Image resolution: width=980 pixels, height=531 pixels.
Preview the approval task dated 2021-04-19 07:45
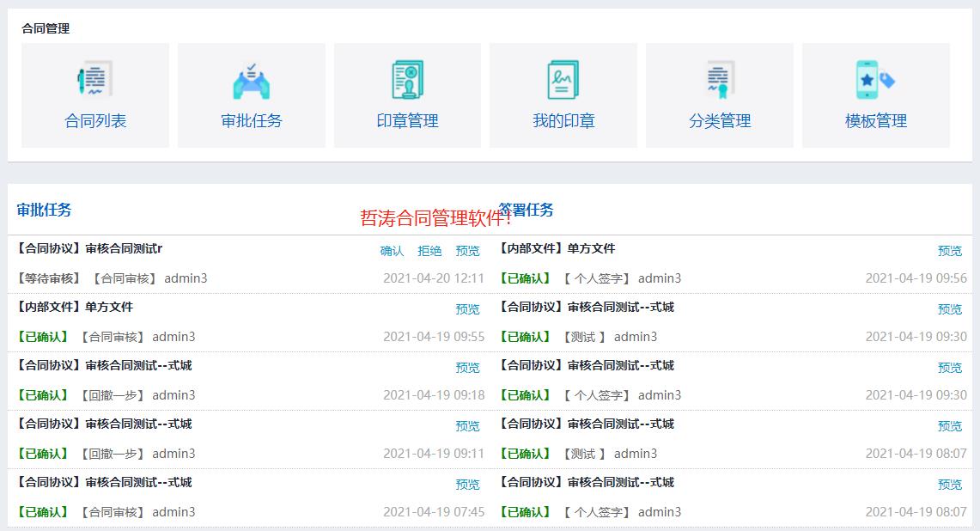coord(467,485)
